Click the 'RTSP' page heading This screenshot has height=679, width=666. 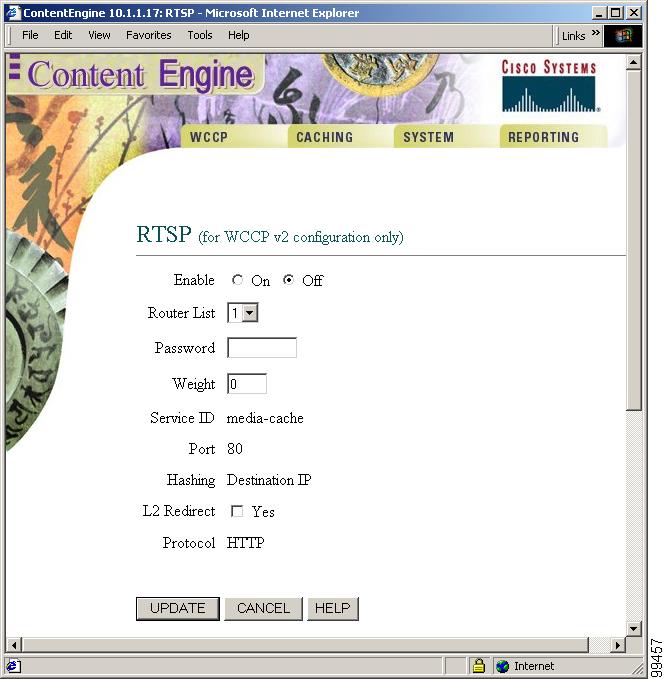point(164,234)
